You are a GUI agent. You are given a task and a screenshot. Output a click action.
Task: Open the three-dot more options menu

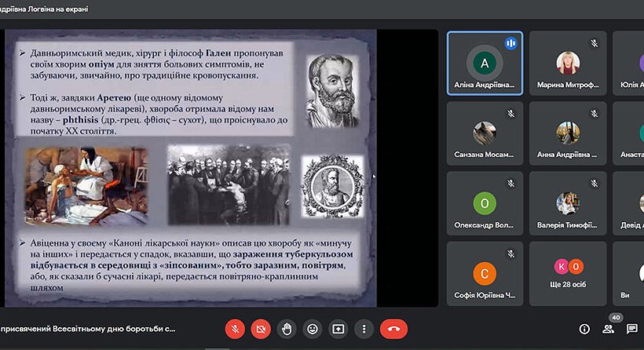tap(364, 329)
